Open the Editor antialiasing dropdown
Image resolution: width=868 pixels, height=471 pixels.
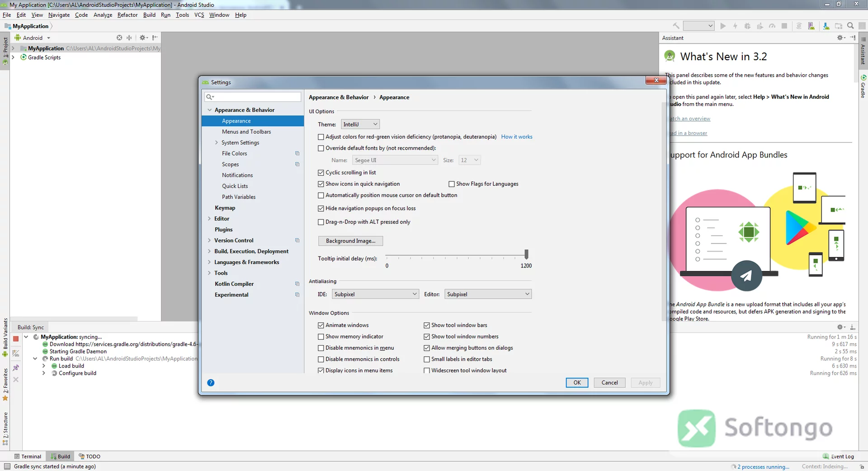pos(488,294)
